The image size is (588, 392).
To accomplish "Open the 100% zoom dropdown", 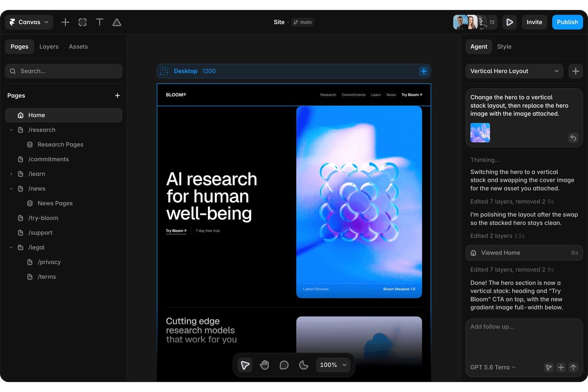I will tap(333, 365).
